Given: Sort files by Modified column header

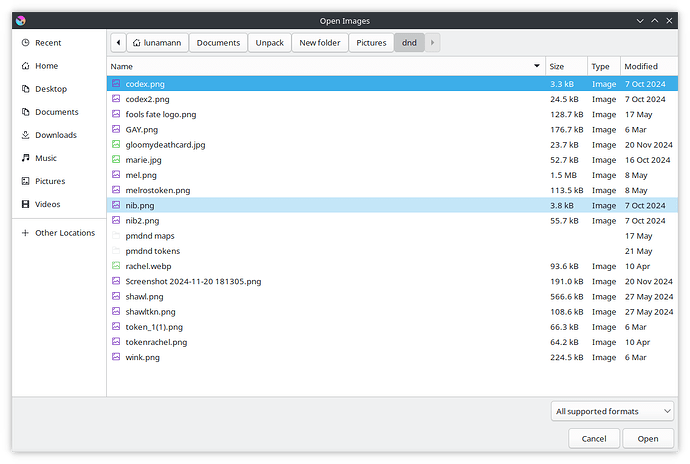Looking at the screenshot, I should click(641, 66).
